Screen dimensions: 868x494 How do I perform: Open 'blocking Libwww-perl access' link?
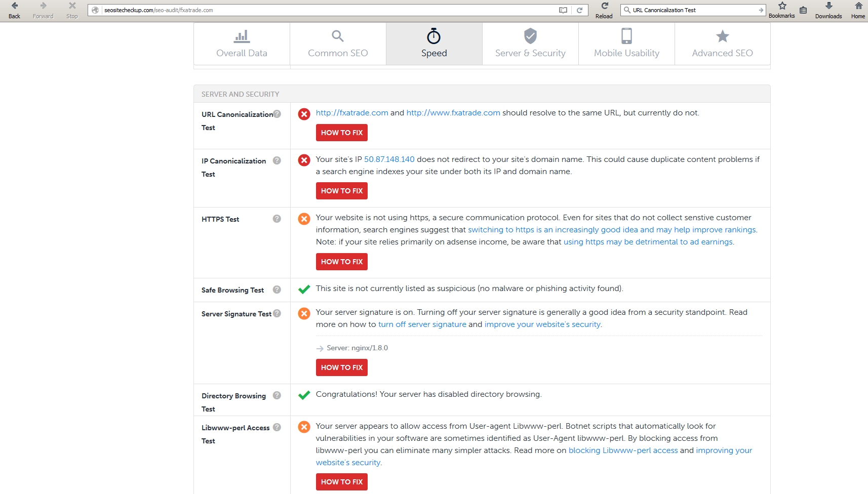(x=623, y=450)
